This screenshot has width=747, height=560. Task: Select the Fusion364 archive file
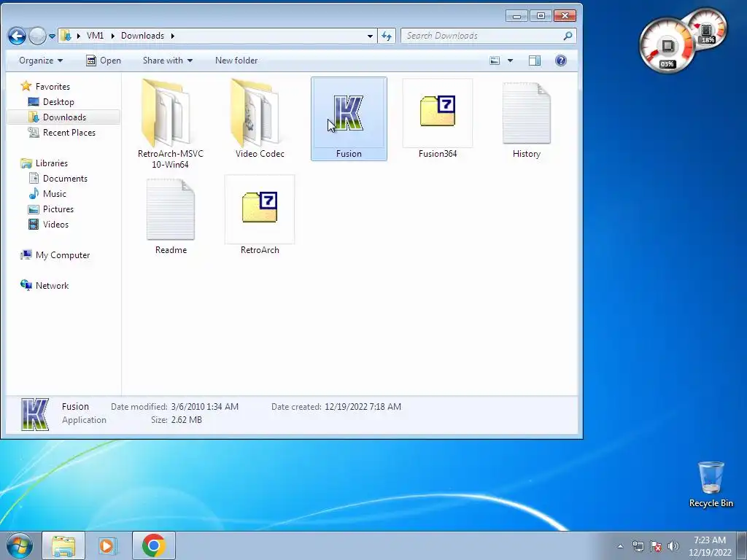(x=438, y=119)
